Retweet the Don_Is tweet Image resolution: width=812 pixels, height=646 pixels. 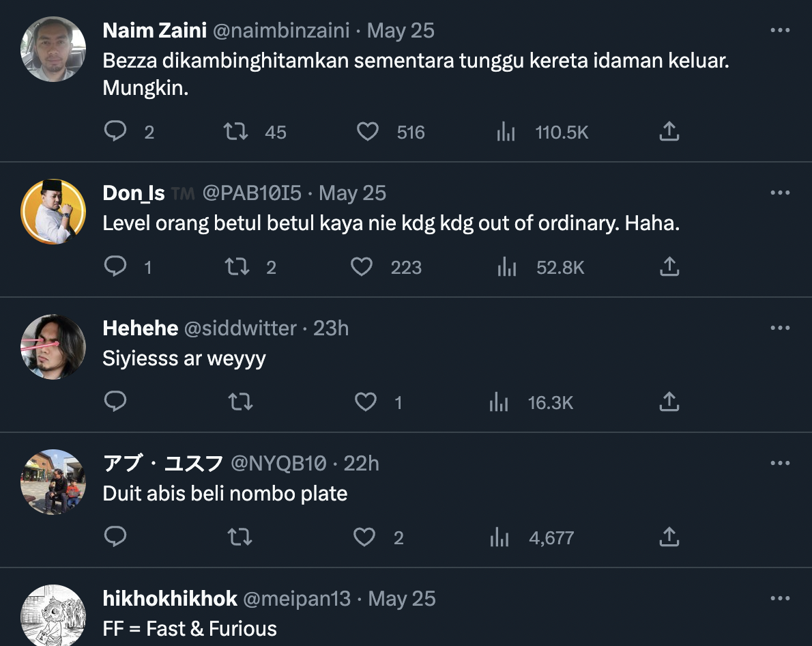[236, 266]
